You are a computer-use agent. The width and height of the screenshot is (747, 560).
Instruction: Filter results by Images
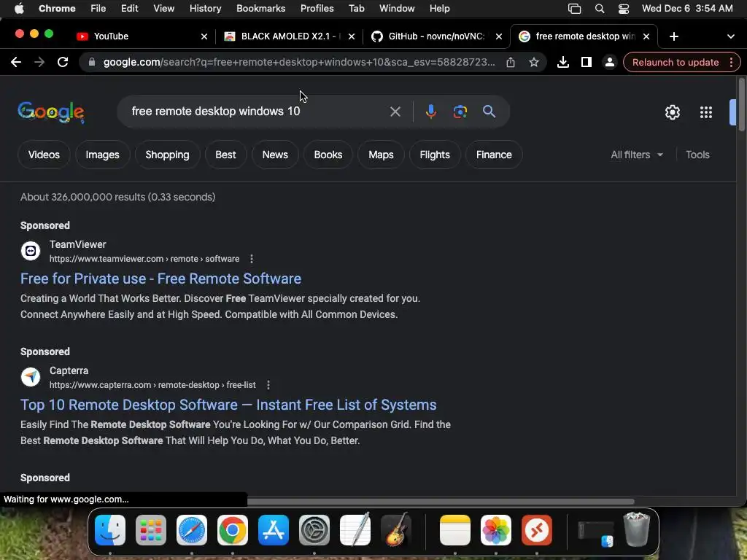[x=102, y=155]
